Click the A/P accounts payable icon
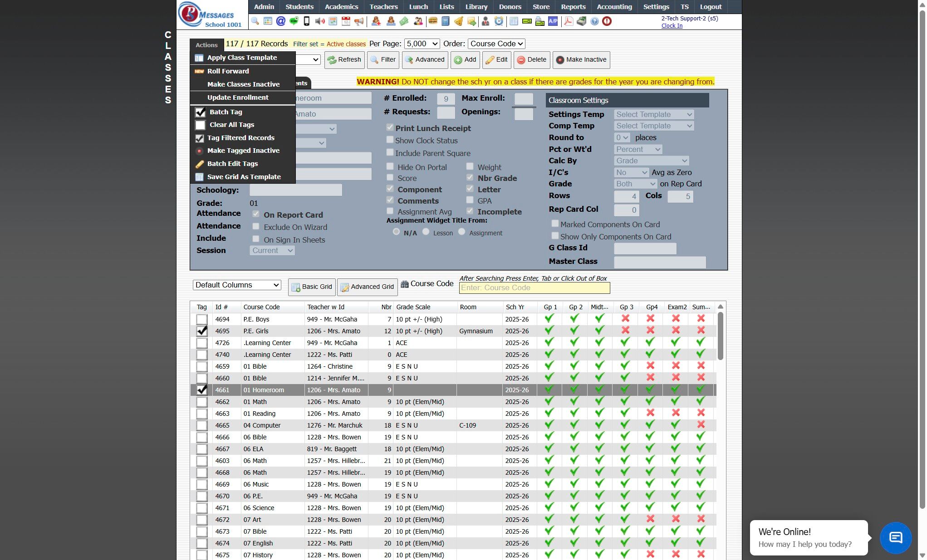Viewport: 927px width, 560px height. point(553,21)
